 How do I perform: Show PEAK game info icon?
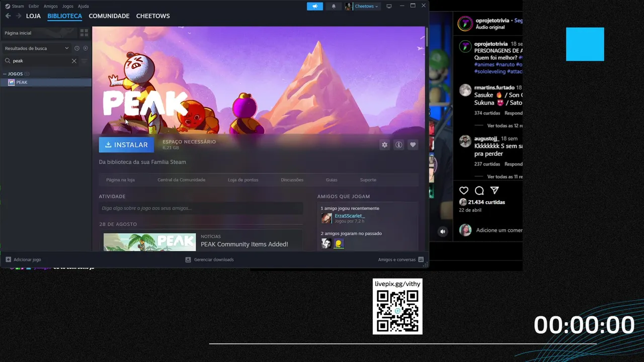(x=398, y=145)
